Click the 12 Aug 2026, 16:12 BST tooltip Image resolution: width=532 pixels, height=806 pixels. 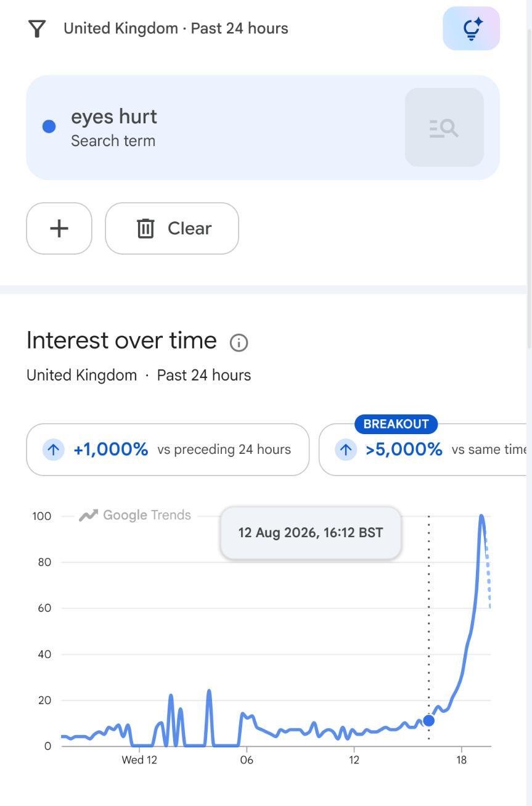point(311,533)
